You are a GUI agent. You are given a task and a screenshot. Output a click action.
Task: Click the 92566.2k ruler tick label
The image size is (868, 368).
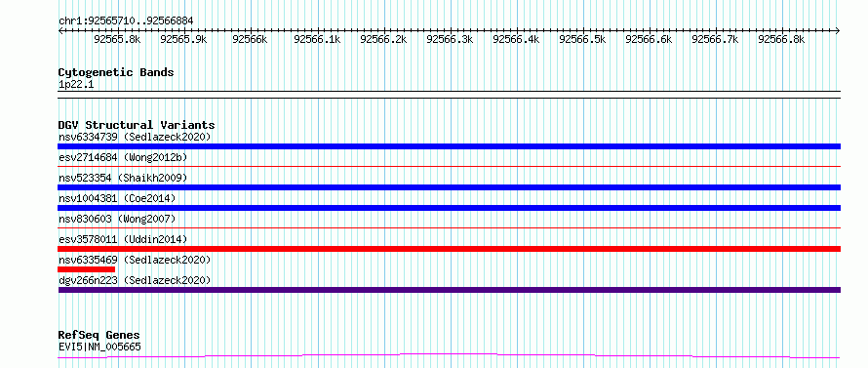click(383, 39)
